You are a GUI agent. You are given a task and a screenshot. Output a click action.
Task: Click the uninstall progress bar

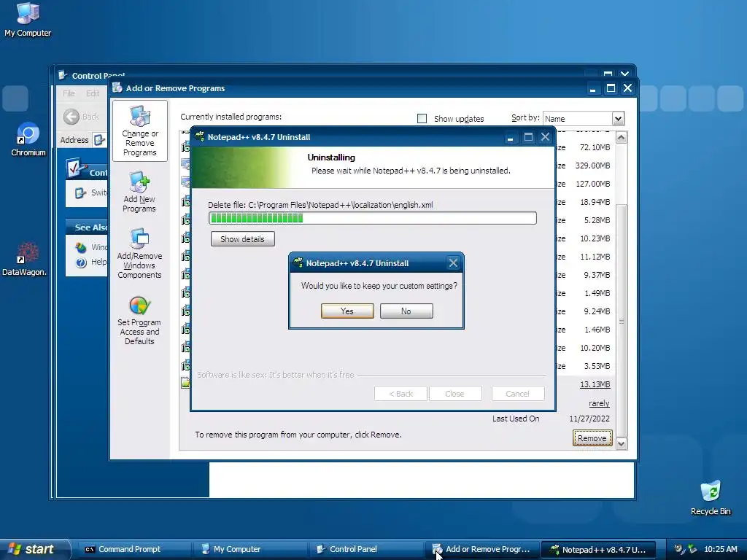(x=373, y=218)
